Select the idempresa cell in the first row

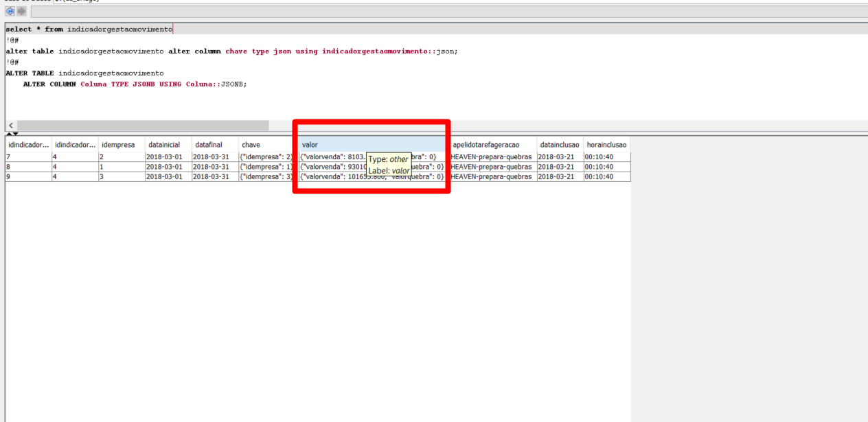[x=121, y=157]
